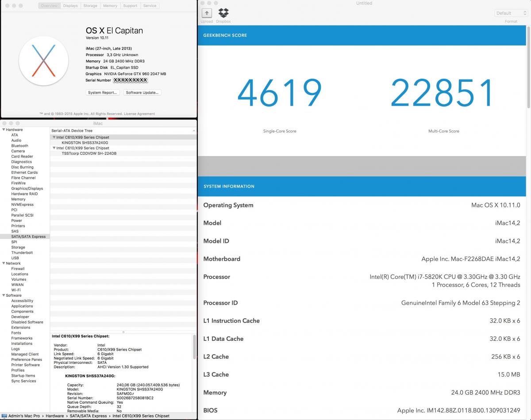
Task: Switch to the Service tab
Action: pos(150,6)
